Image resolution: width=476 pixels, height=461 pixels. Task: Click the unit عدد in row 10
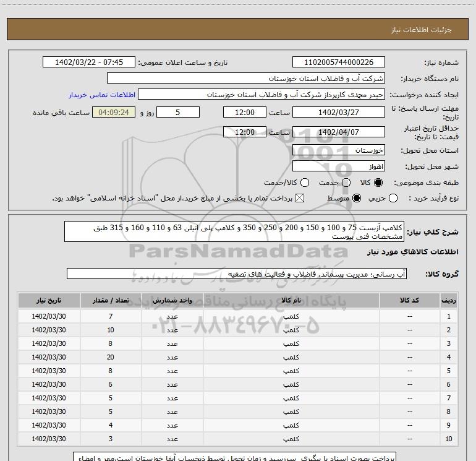172,439
